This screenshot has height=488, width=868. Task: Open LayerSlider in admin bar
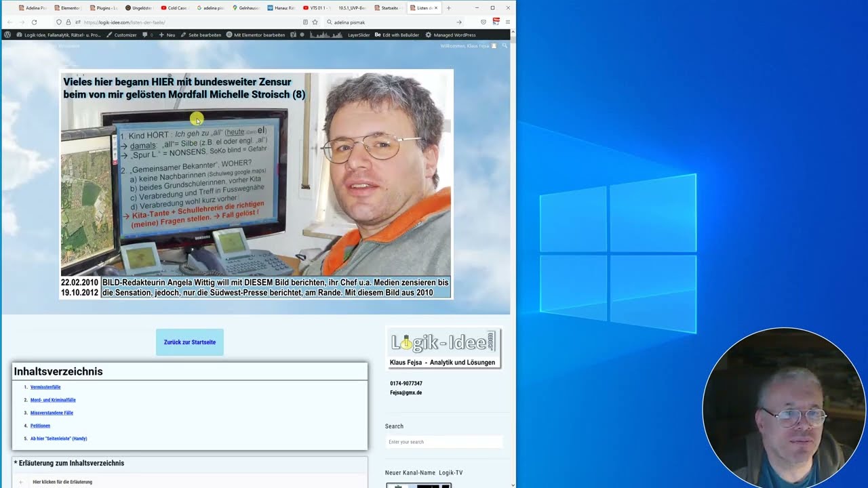pos(359,35)
